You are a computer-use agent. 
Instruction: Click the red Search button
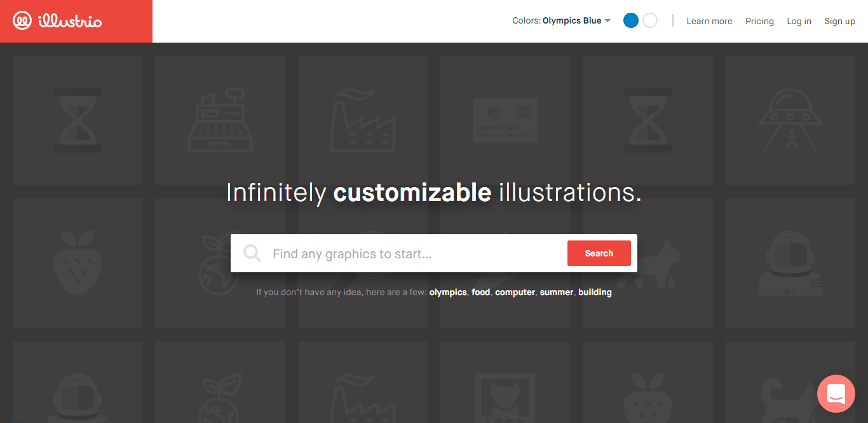tap(599, 253)
